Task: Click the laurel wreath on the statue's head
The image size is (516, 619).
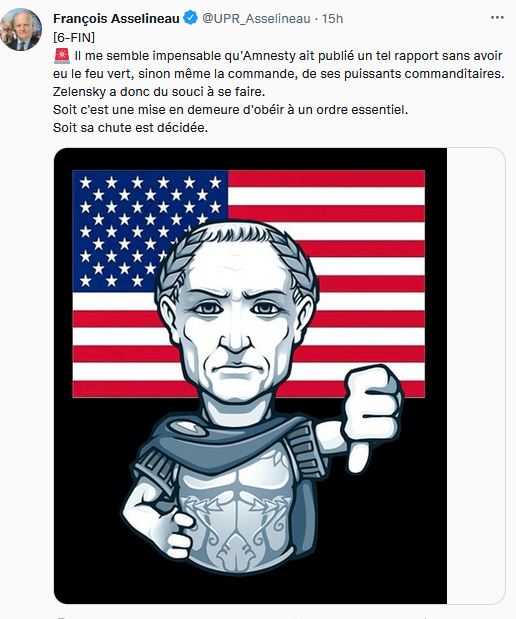Action: click(x=237, y=253)
